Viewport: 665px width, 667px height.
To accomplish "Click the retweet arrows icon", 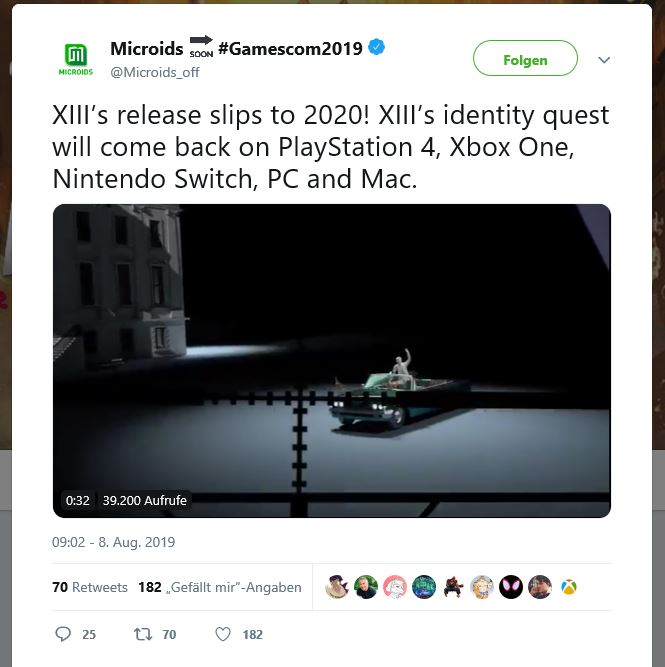I will click(x=143, y=634).
